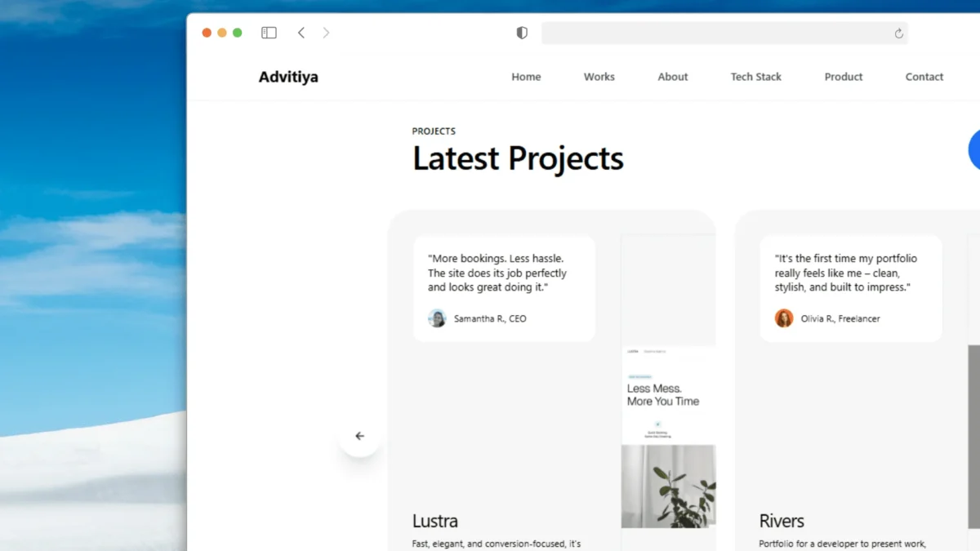
Task: Click the privacy shield icon
Action: coord(522,33)
